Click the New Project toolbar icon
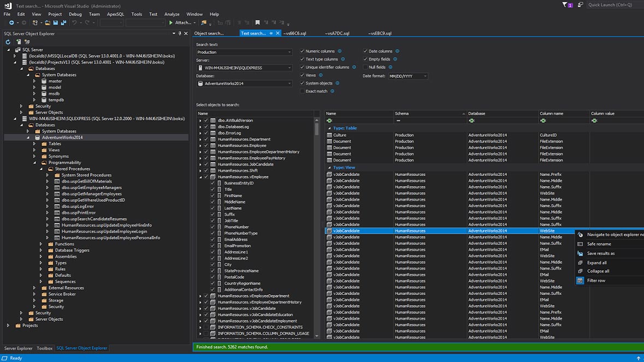This screenshot has height=362, width=644. coord(35,22)
